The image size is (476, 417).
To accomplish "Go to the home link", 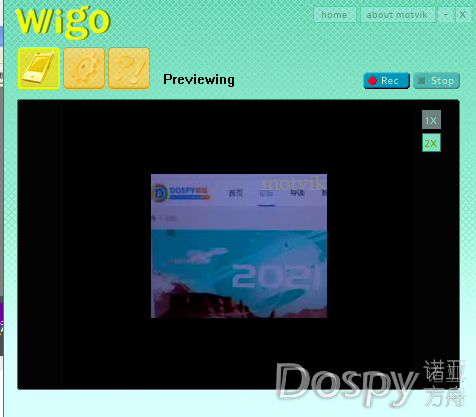I will click(334, 15).
